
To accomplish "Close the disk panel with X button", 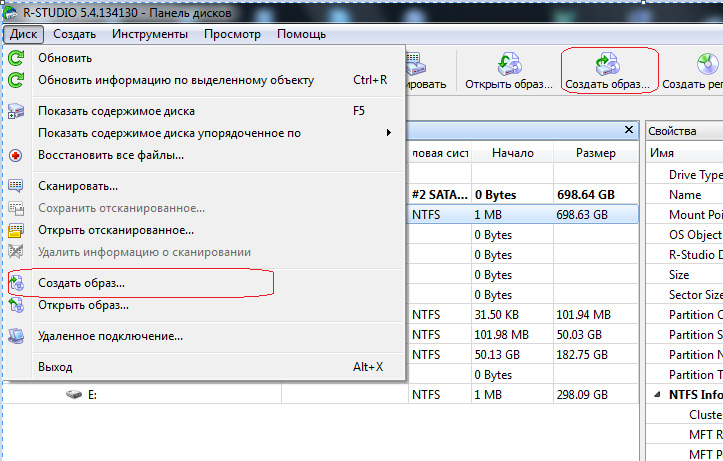I will pyautogui.click(x=629, y=130).
